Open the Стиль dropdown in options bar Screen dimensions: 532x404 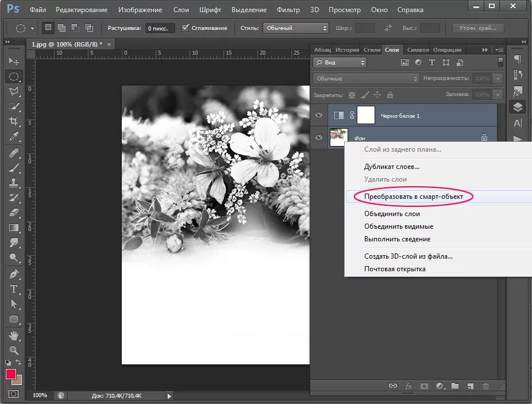point(295,28)
